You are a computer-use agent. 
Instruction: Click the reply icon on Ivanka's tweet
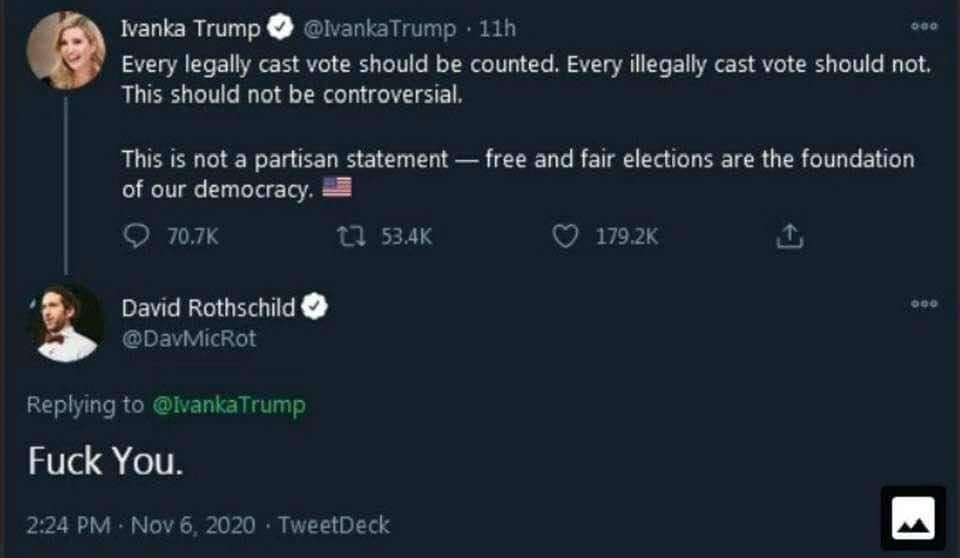point(134,236)
